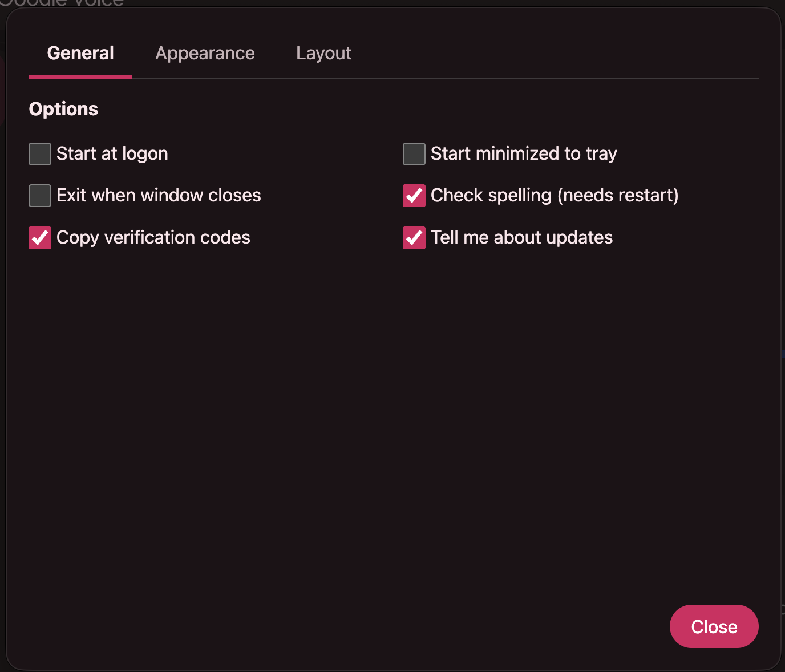Image resolution: width=785 pixels, height=672 pixels.
Task: Open the Layout tab
Action: click(323, 54)
